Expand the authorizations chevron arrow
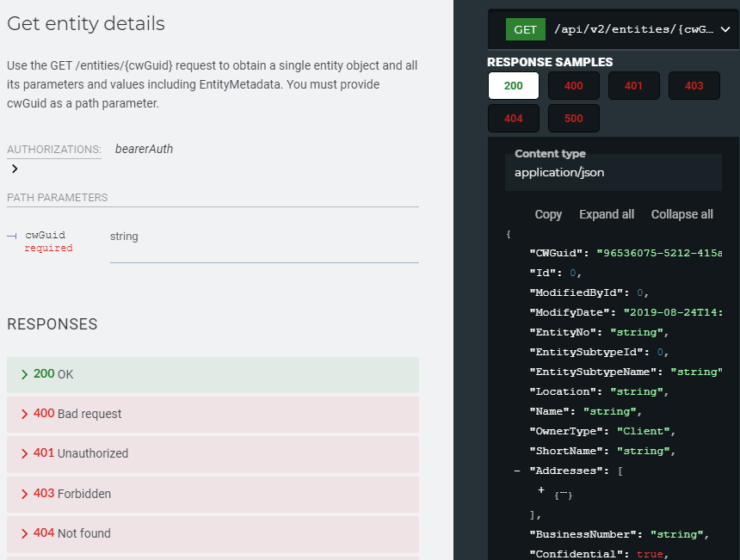The width and height of the screenshot is (740, 560). tap(15, 169)
